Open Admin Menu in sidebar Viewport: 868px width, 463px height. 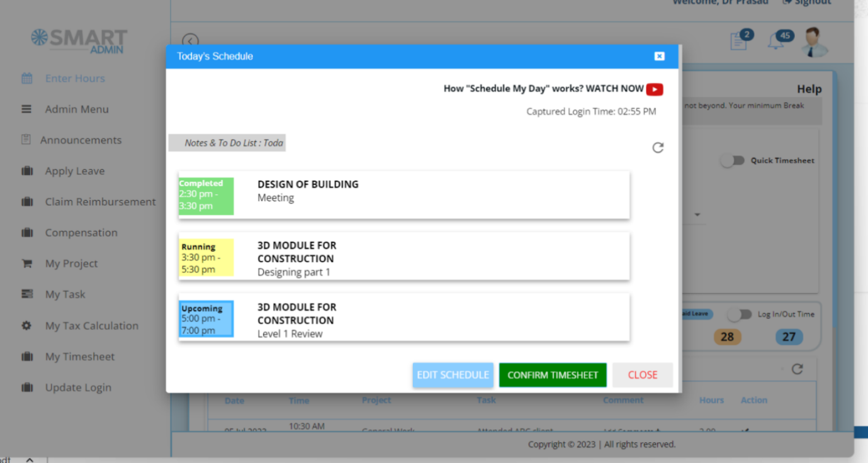pyautogui.click(x=77, y=109)
